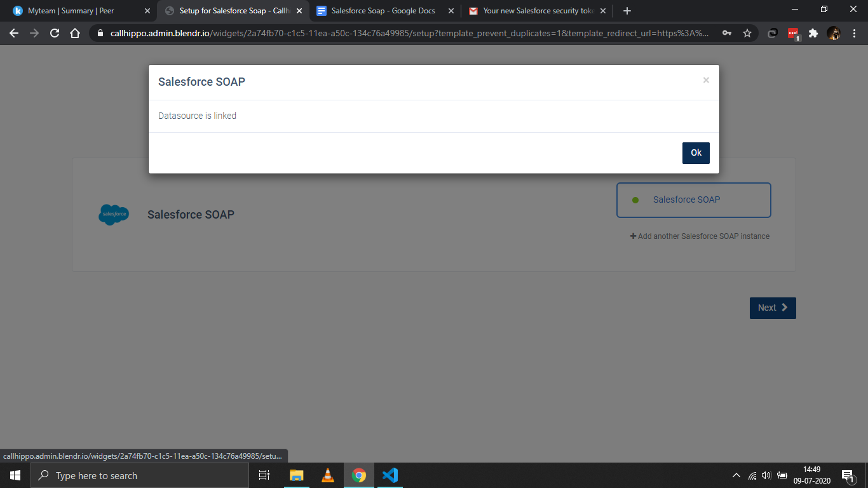The image size is (868, 488).
Task: Open volume control in tray
Action: [x=766, y=475]
